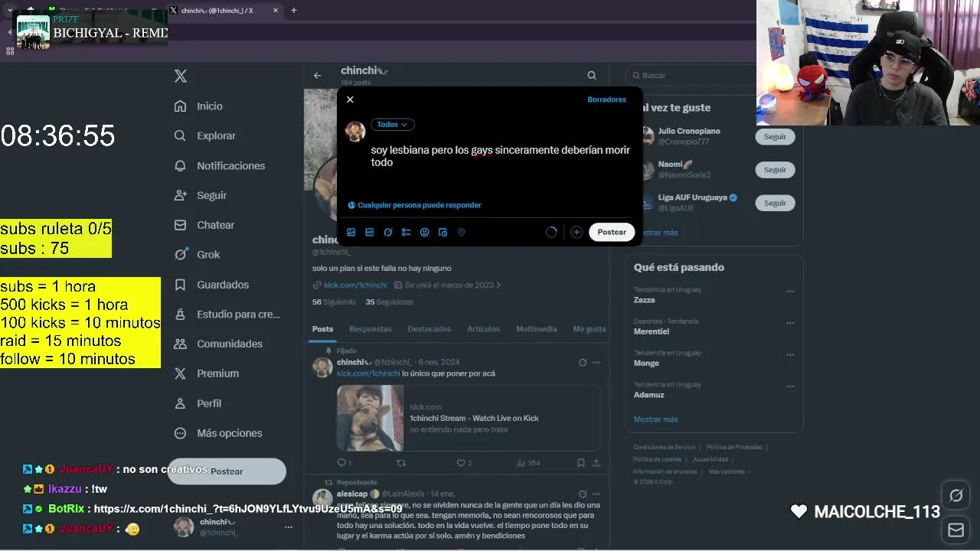Click the Grok enhance icon in composer
The height and width of the screenshot is (551, 980).
tap(388, 232)
